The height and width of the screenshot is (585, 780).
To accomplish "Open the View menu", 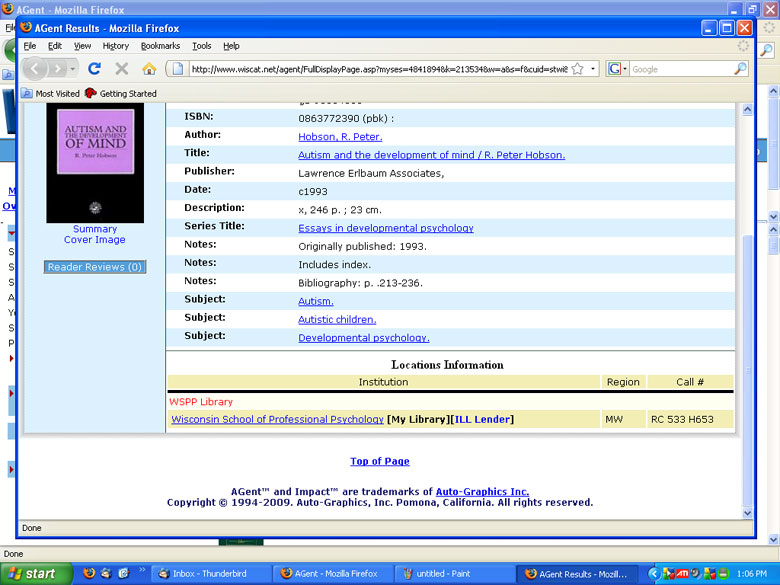I will (x=83, y=46).
